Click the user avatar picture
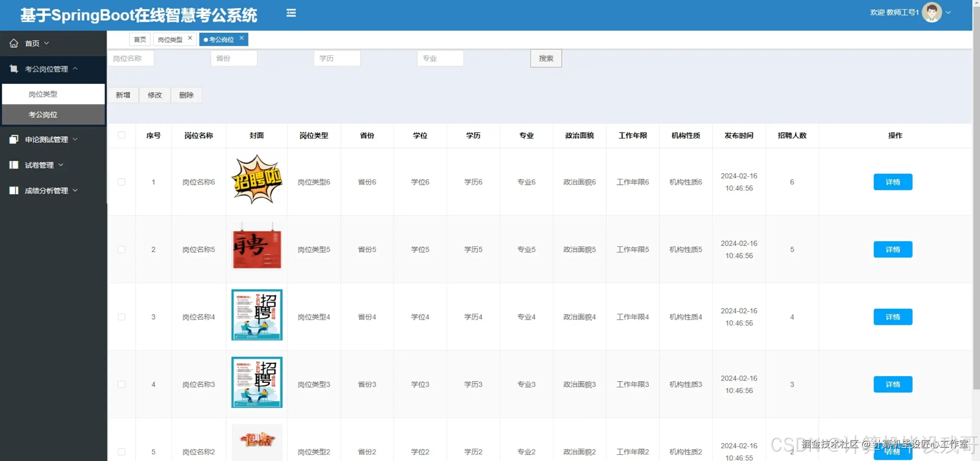Image resolution: width=980 pixels, height=461 pixels. [931, 13]
